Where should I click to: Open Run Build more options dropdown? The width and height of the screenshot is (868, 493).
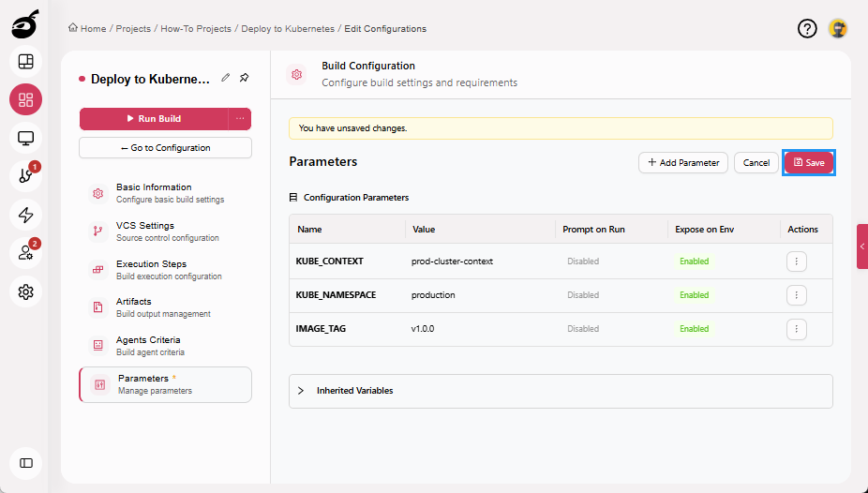pos(240,118)
